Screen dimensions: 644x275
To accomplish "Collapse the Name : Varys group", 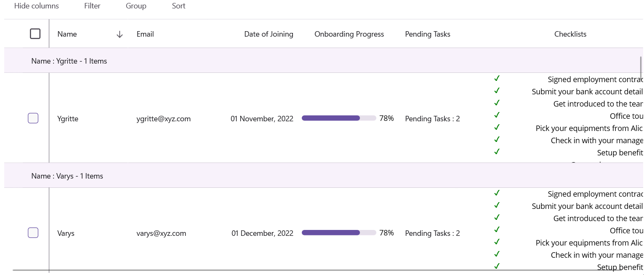I will pyautogui.click(x=67, y=176).
